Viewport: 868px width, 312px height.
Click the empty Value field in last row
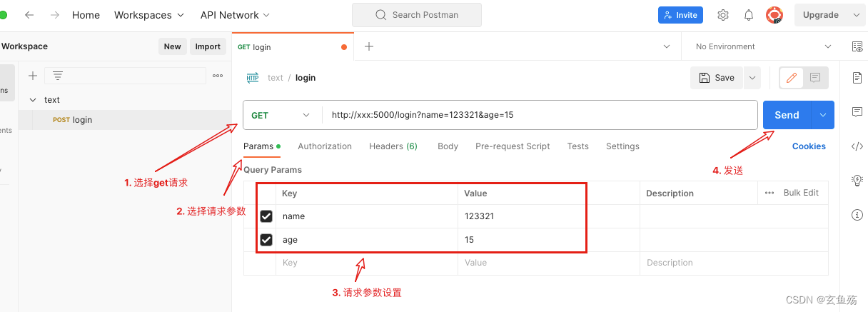[549, 263]
